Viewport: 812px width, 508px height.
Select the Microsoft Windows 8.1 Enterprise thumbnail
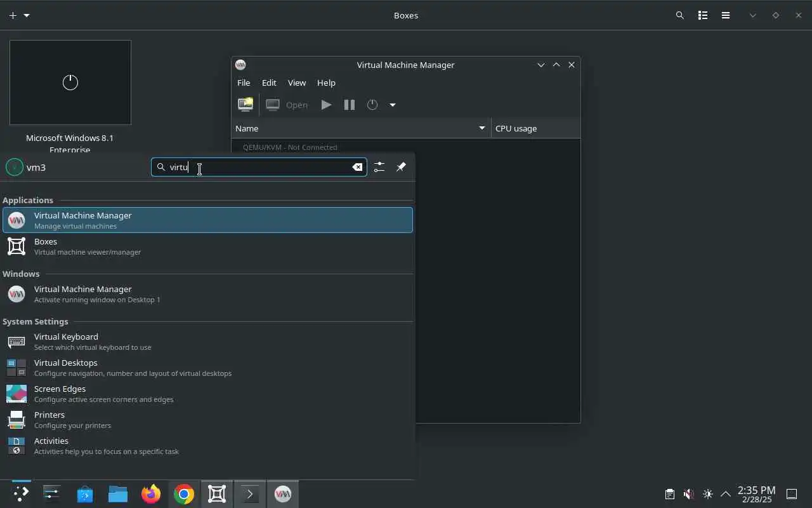70,83
